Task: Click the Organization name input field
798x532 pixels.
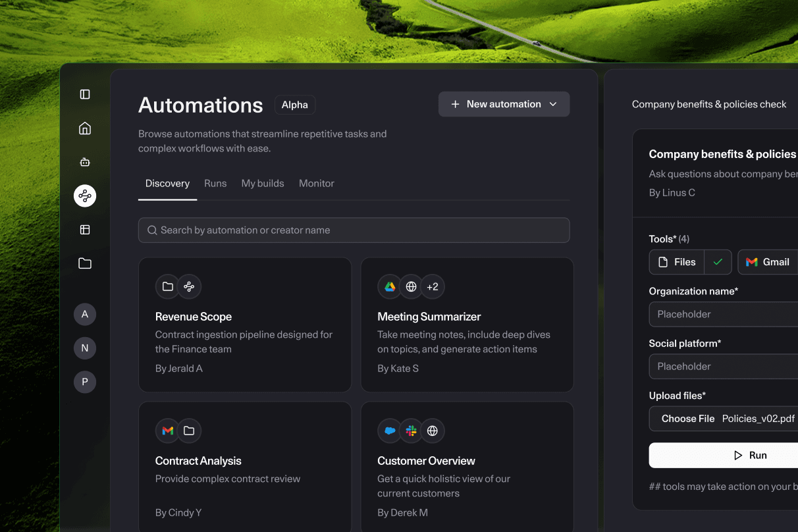Action: pos(723,314)
